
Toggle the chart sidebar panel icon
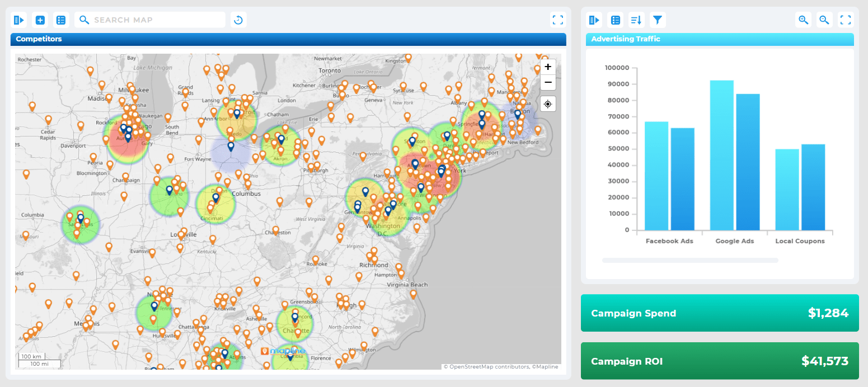[x=594, y=20]
